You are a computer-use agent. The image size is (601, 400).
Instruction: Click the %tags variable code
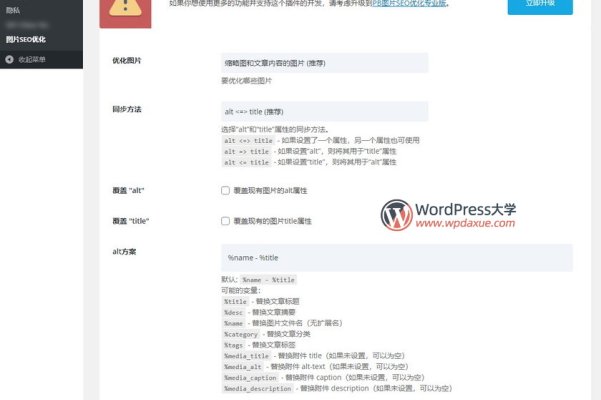233,345
